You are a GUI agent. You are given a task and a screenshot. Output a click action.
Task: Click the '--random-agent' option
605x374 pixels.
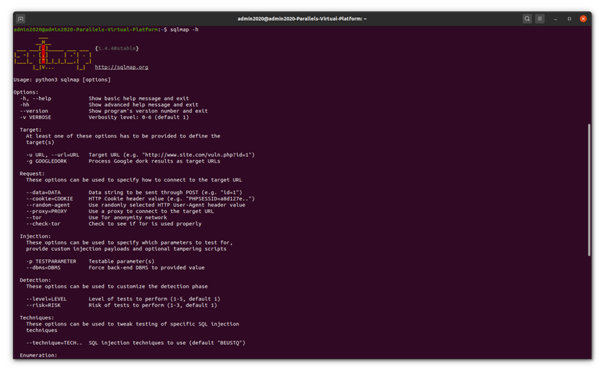[48, 205]
